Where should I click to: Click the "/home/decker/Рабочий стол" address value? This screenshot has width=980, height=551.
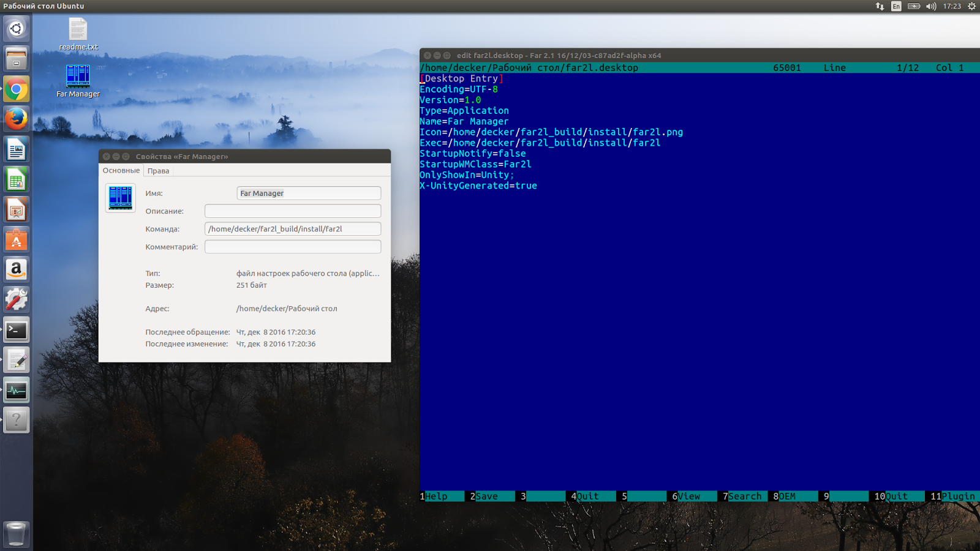287,309
